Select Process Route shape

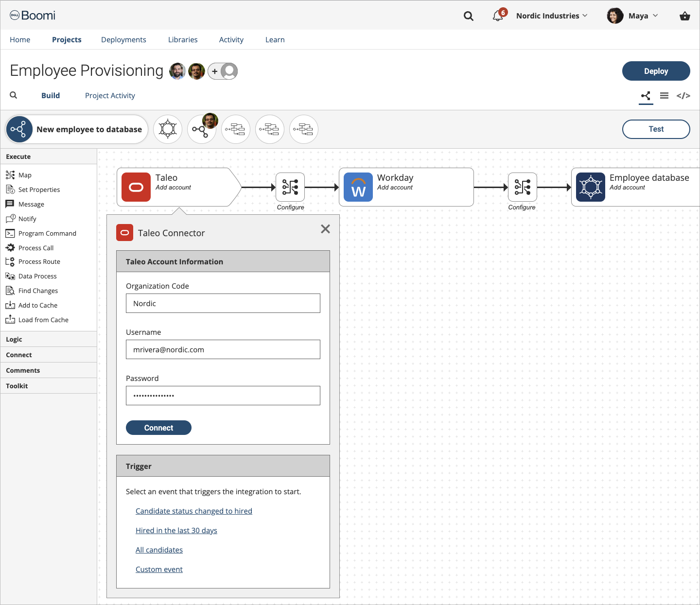coord(33,261)
